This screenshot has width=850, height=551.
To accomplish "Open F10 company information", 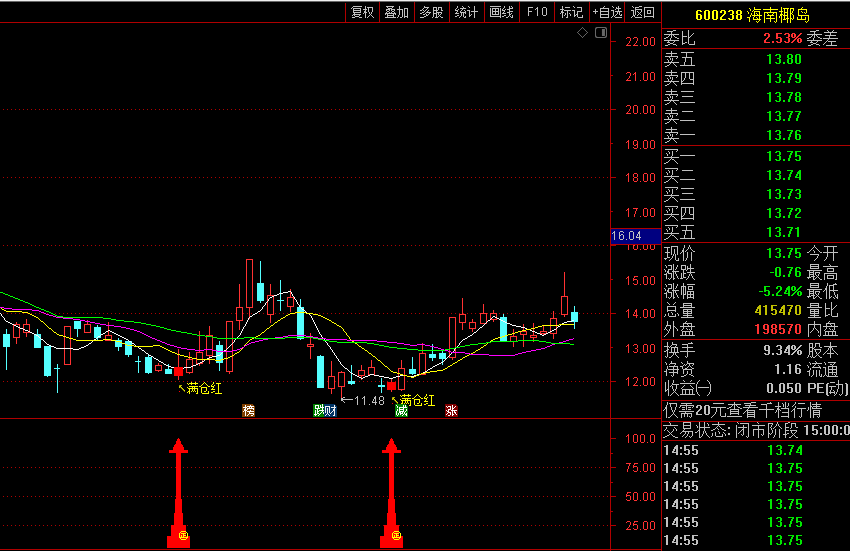I will coord(537,12).
